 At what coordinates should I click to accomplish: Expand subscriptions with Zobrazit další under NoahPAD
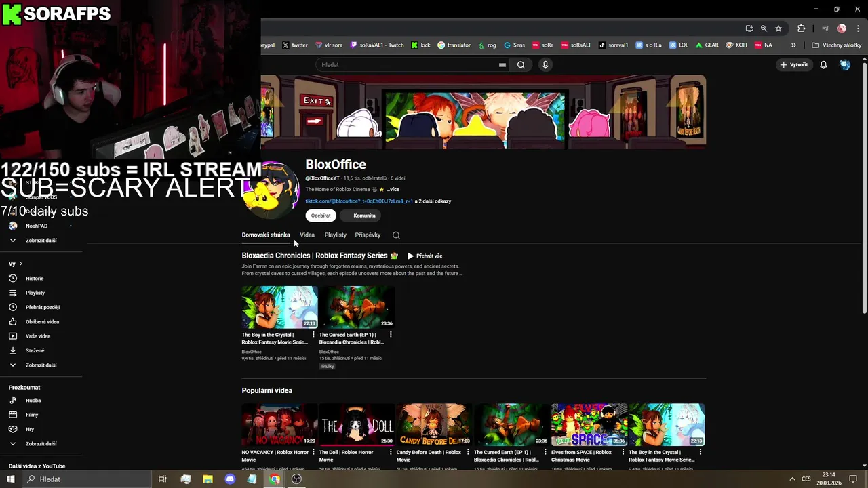pos(41,241)
